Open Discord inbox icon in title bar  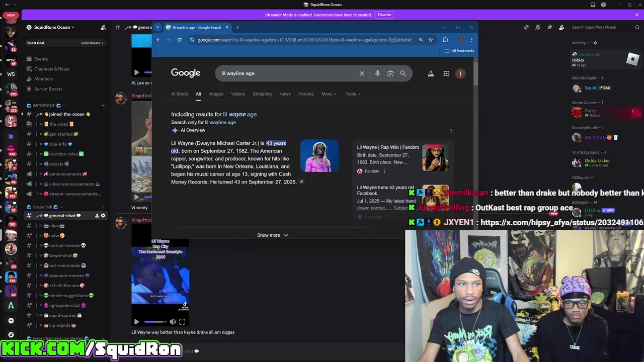coord(593,5)
